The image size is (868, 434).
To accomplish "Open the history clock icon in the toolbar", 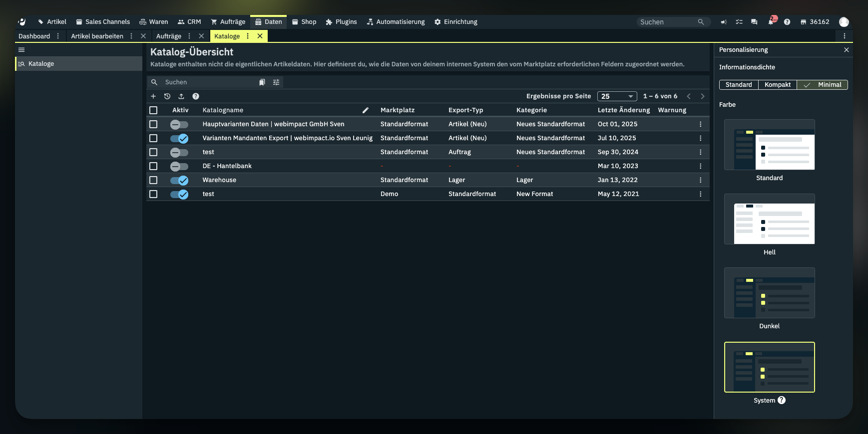I will point(167,96).
